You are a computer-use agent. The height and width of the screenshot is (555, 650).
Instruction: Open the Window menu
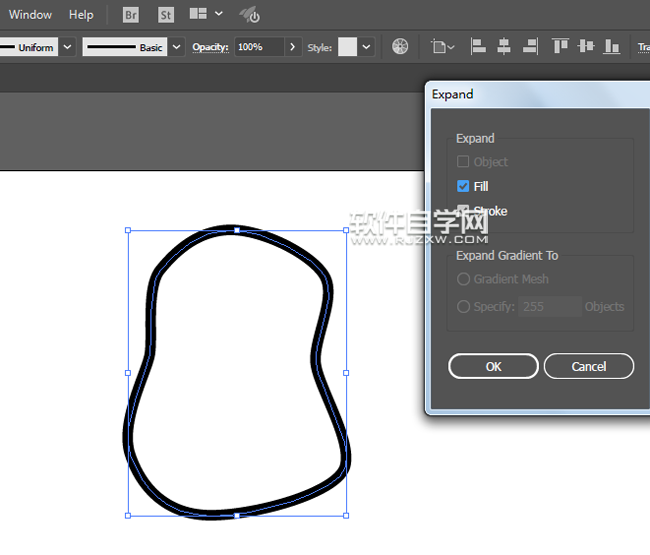pyautogui.click(x=30, y=15)
